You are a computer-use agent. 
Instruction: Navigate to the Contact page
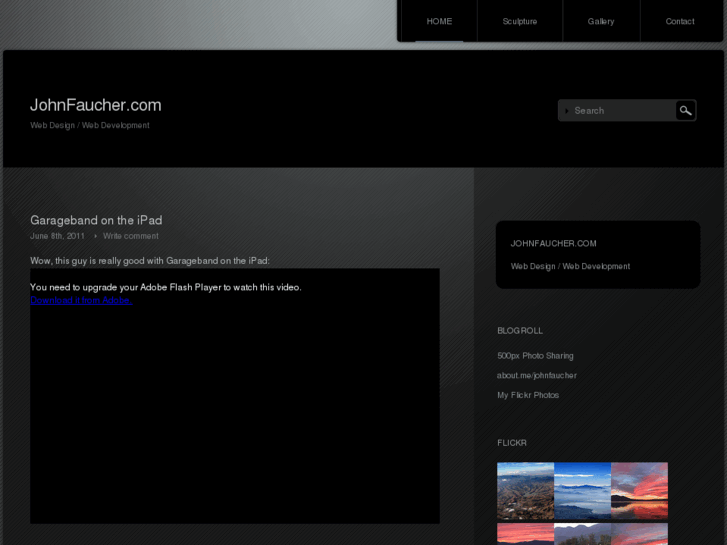tap(680, 21)
